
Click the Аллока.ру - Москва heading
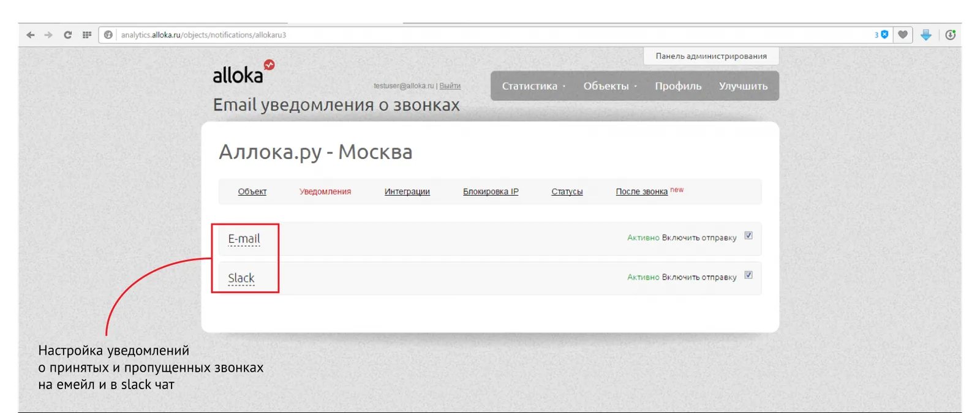pos(315,152)
